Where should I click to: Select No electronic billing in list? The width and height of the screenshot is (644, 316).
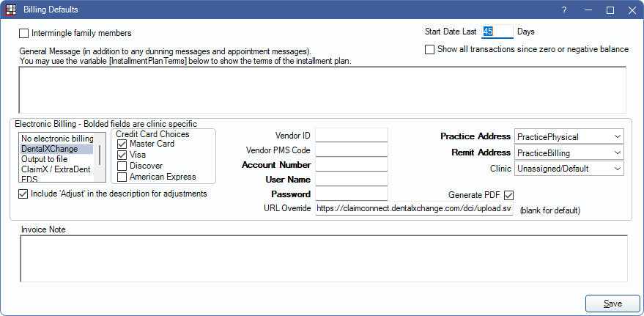57,139
